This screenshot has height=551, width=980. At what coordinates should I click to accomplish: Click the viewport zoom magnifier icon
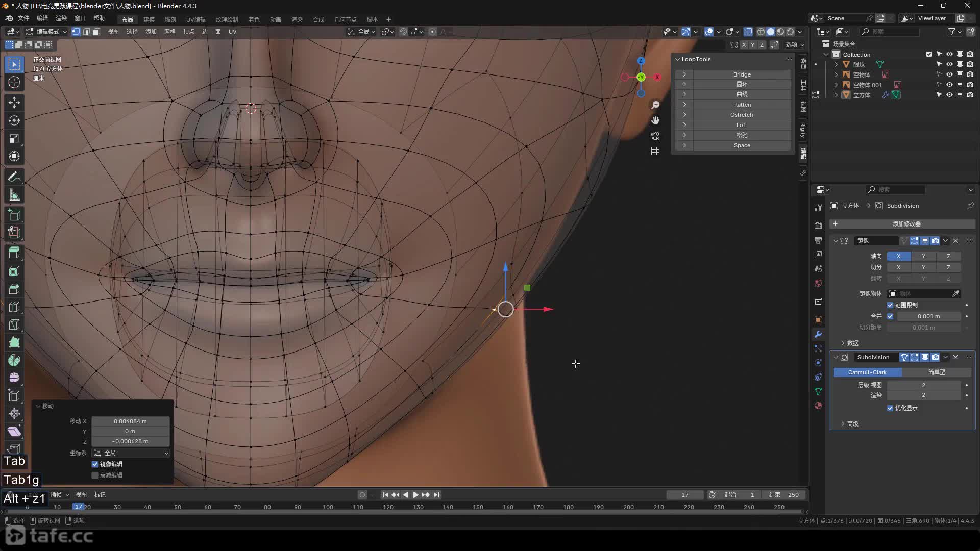[x=655, y=105]
